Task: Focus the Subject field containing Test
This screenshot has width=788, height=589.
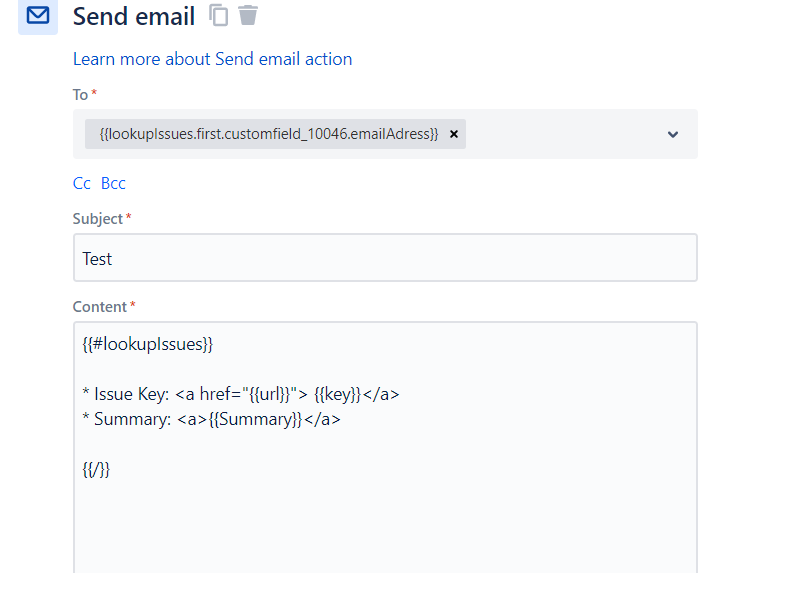Action: 385,258
